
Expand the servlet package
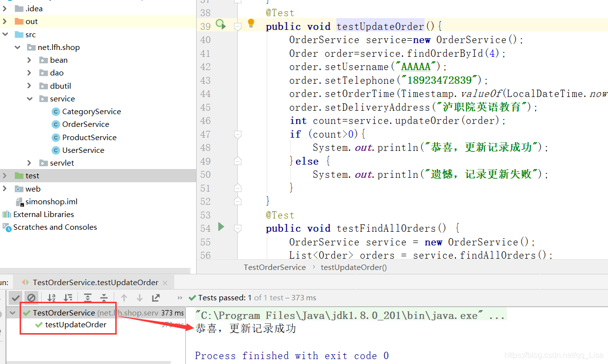29,163
